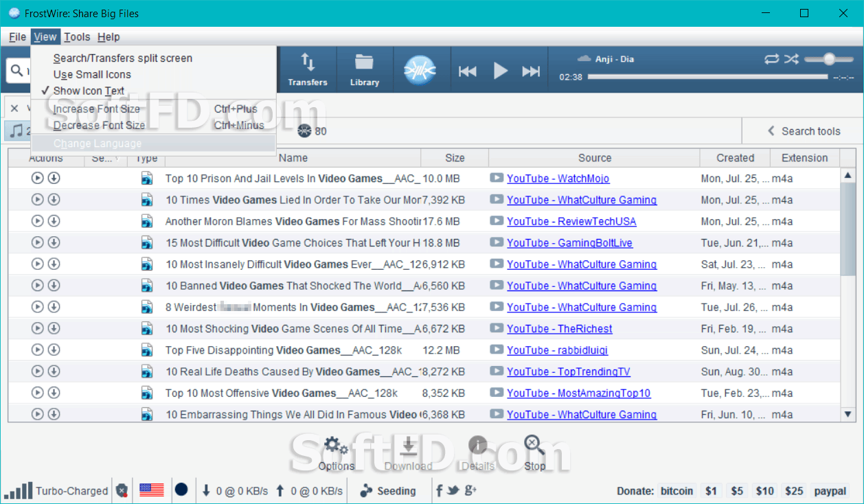Choose Increase Font Size from View menu
864x504 pixels.
point(153,108)
